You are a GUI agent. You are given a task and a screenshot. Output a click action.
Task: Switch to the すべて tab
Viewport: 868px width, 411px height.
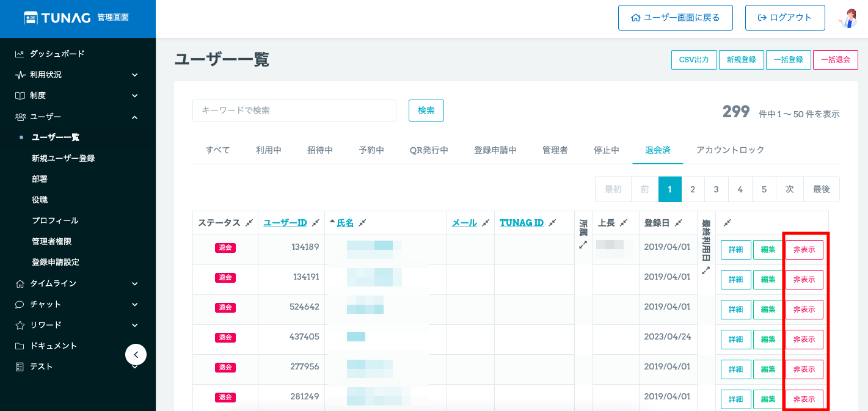[x=217, y=150]
